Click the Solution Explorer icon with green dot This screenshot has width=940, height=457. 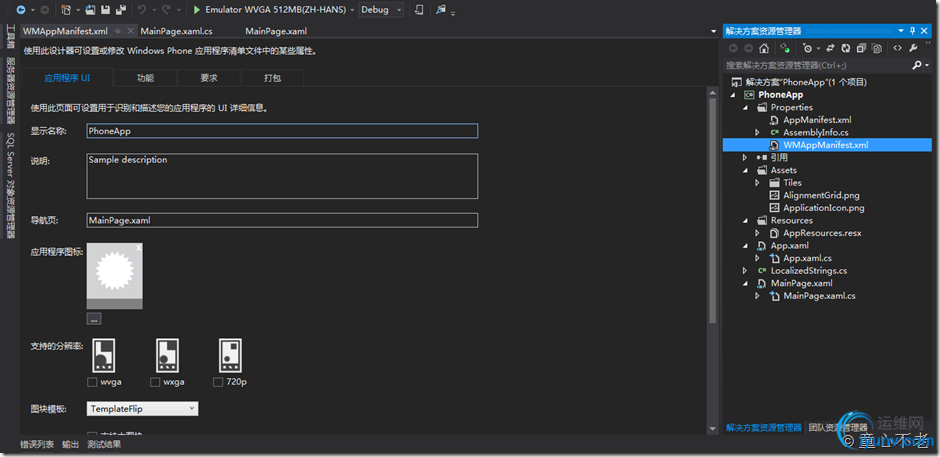[x=784, y=49]
